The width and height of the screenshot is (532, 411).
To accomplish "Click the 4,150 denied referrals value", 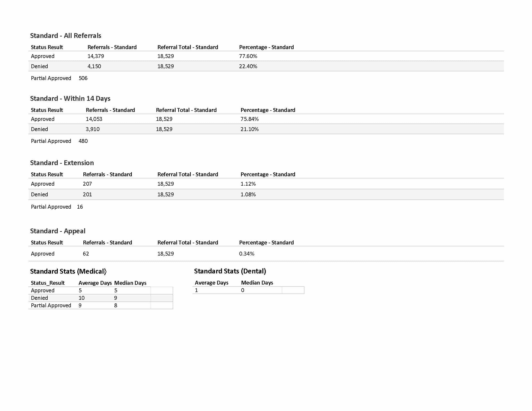I will pyautogui.click(x=94, y=66).
